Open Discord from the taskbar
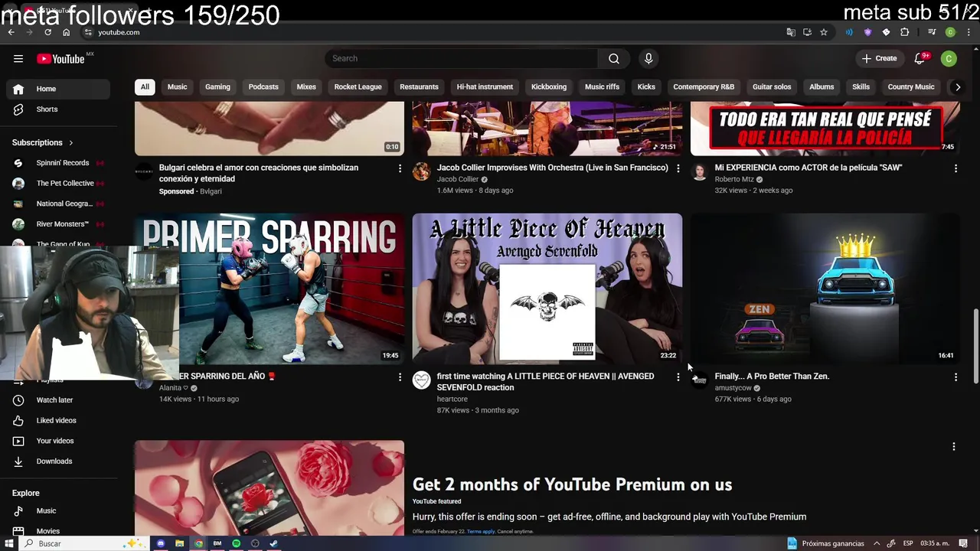 coord(161,543)
